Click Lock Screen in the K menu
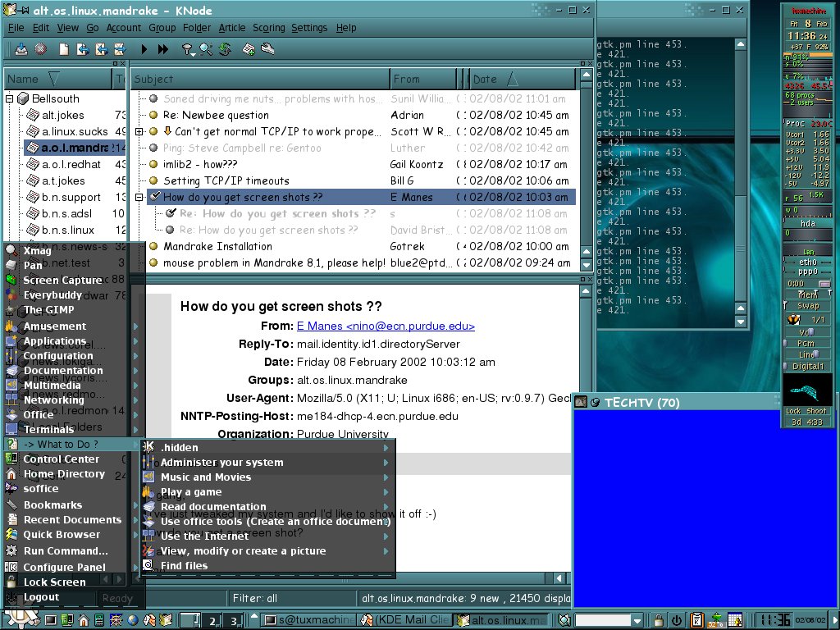This screenshot has height=630, width=840. click(x=54, y=582)
